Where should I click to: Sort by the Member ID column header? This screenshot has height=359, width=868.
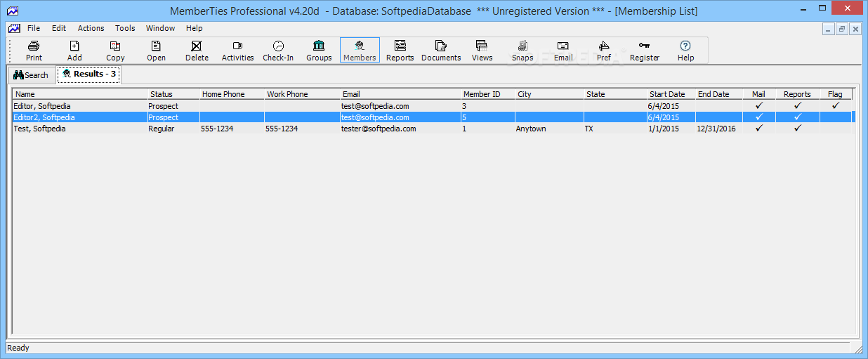coord(487,94)
